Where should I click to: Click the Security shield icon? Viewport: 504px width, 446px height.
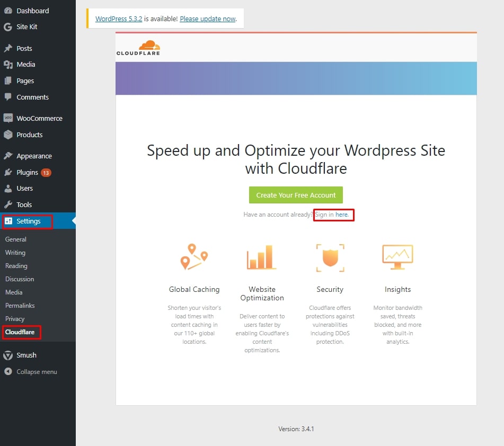point(330,258)
